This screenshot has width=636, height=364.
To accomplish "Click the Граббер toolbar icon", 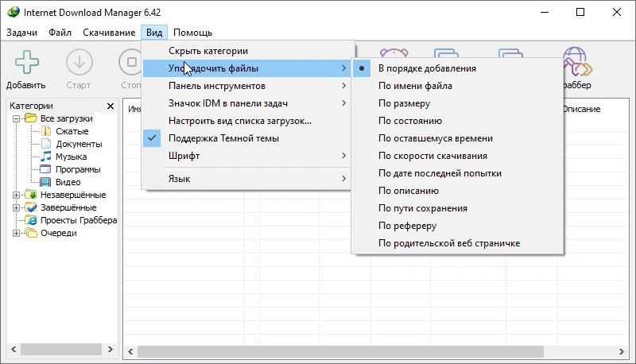I will [575, 63].
